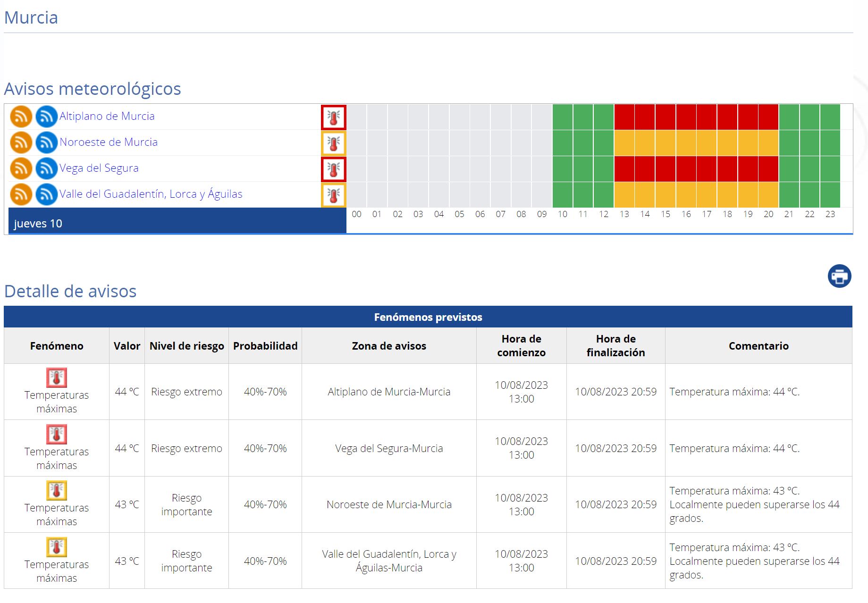Click orange RSS feed icon for Altiplano de Murcia
This screenshot has height=603, width=868.
pyautogui.click(x=21, y=117)
